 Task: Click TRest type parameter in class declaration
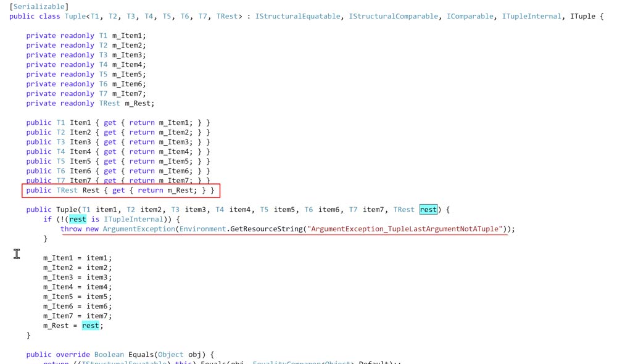(x=227, y=17)
